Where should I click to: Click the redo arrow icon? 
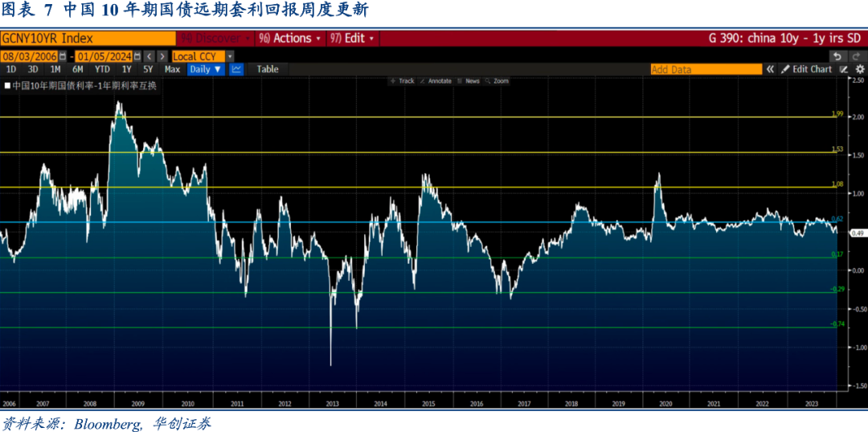(855, 56)
